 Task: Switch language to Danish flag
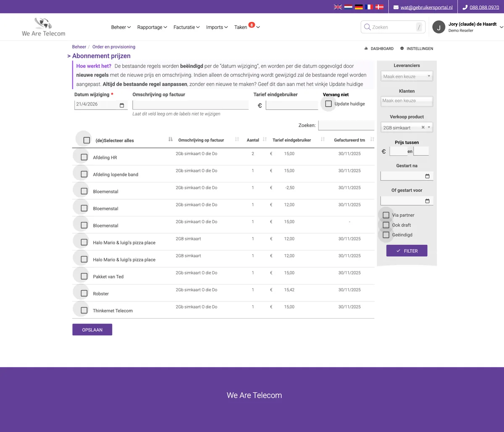point(380,7)
